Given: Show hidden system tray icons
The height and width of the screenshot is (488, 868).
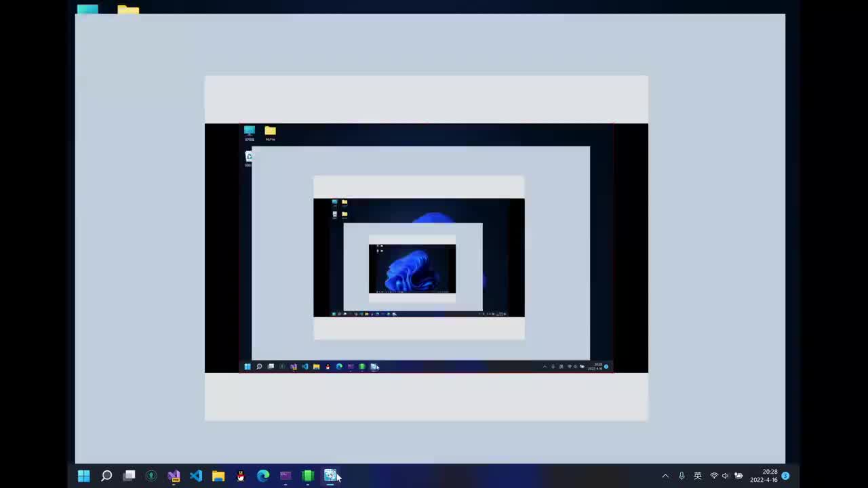Looking at the screenshot, I should click(x=665, y=476).
